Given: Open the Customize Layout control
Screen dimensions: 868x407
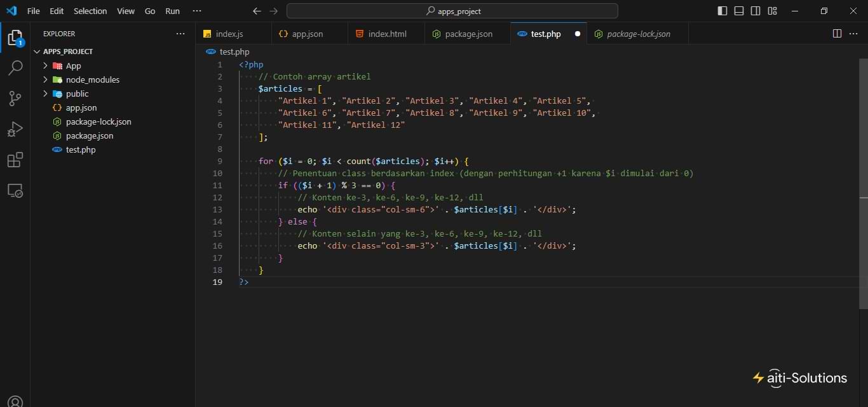Looking at the screenshot, I should point(773,11).
